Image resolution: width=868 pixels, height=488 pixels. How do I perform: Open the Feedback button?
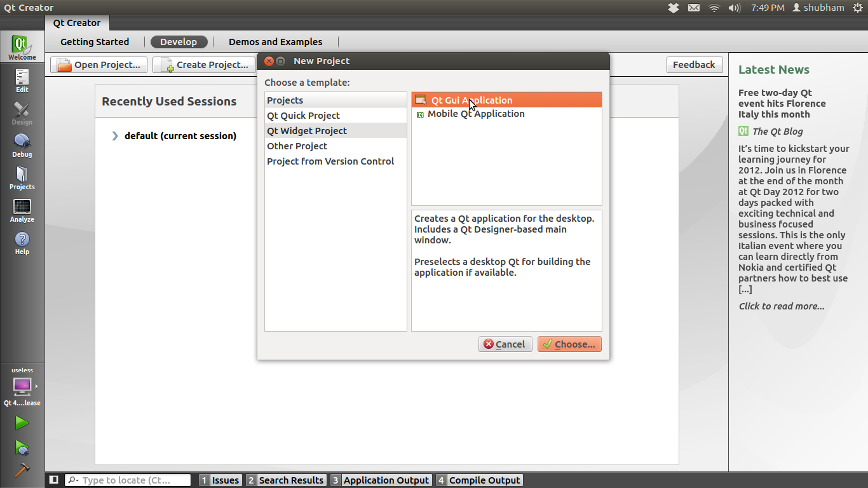(x=694, y=65)
